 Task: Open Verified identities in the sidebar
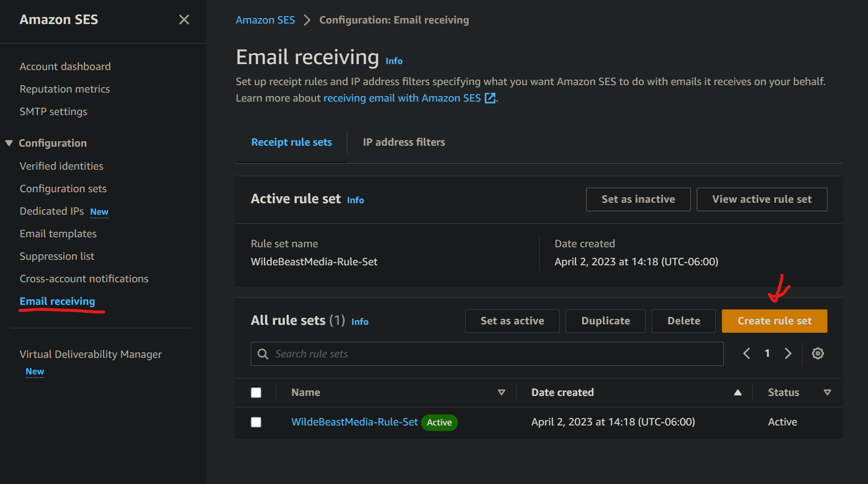pos(61,166)
